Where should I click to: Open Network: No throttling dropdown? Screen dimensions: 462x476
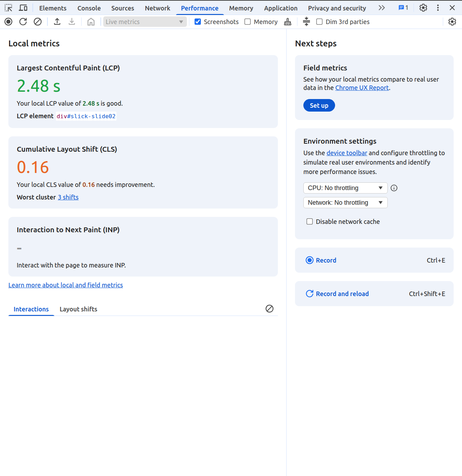(345, 203)
